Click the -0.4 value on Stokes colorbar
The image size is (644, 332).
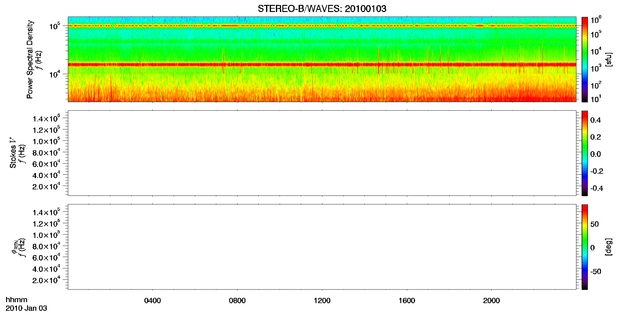[x=597, y=188]
